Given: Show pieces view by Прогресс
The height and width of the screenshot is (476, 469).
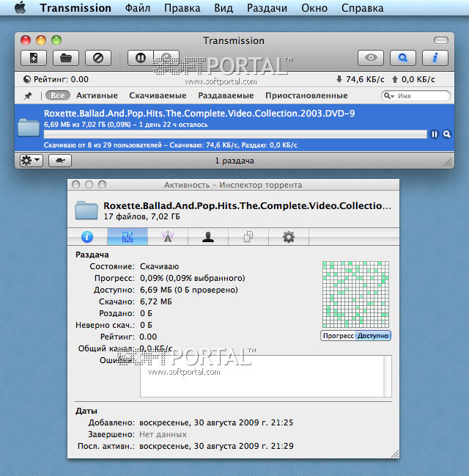Looking at the screenshot, I should (338, 336).
